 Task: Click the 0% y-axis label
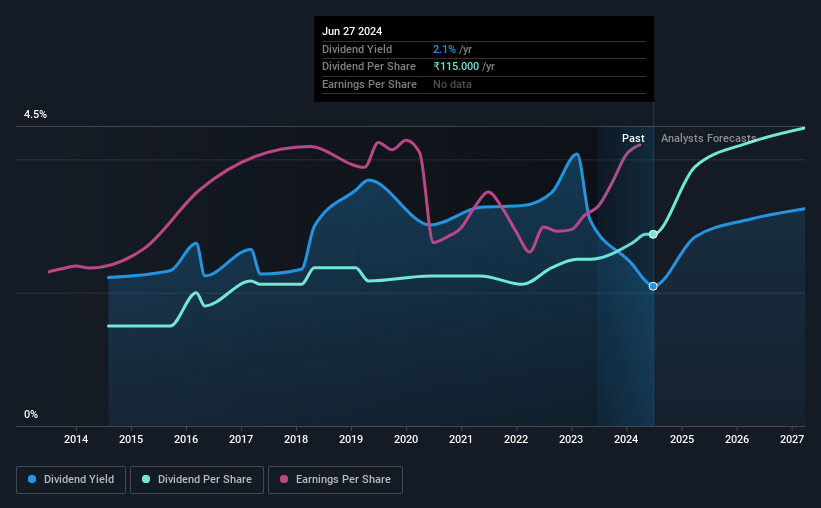coord(31,414)
